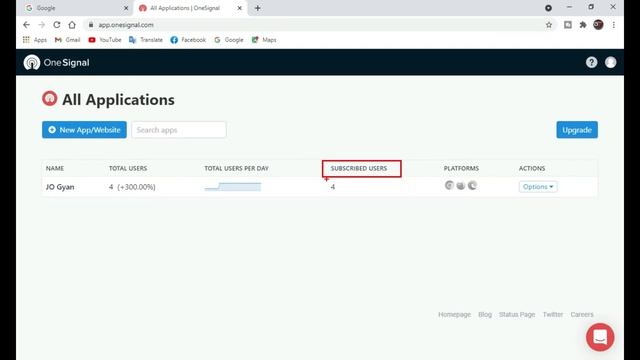This screenshot has height=360, width=640.
Task: Click the TOTAL USERS column header
Action: click(128, 168)
